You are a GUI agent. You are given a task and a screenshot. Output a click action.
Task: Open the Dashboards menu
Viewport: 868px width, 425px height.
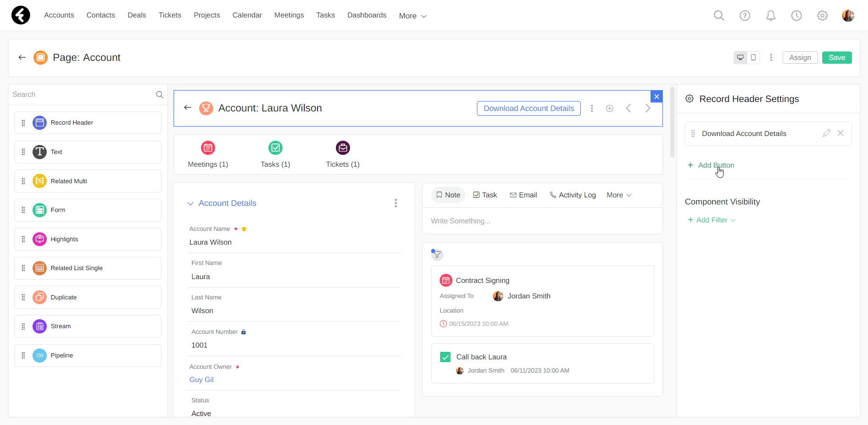(x=367, y=15)
